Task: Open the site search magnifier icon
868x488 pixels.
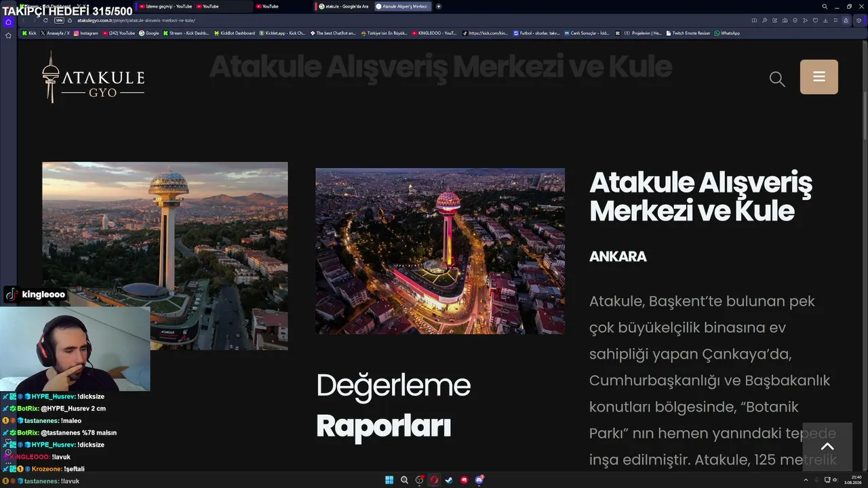Action: [x=777, y=79]
